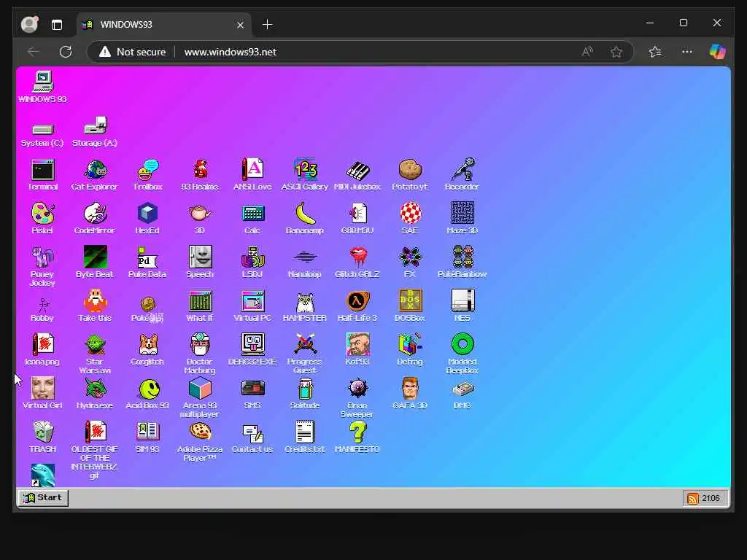Click the browser address bar
Image resolution: width=747 pixels, height=560 pixels.
pos(360,52)
